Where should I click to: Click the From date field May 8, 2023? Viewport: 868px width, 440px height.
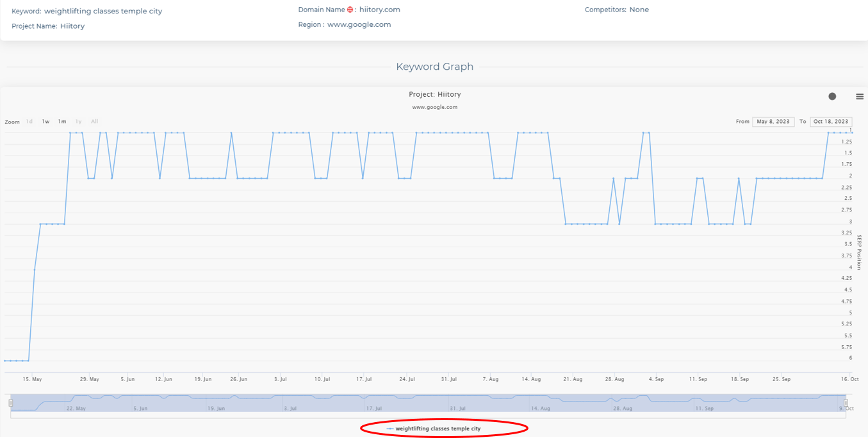click(773, 122)
